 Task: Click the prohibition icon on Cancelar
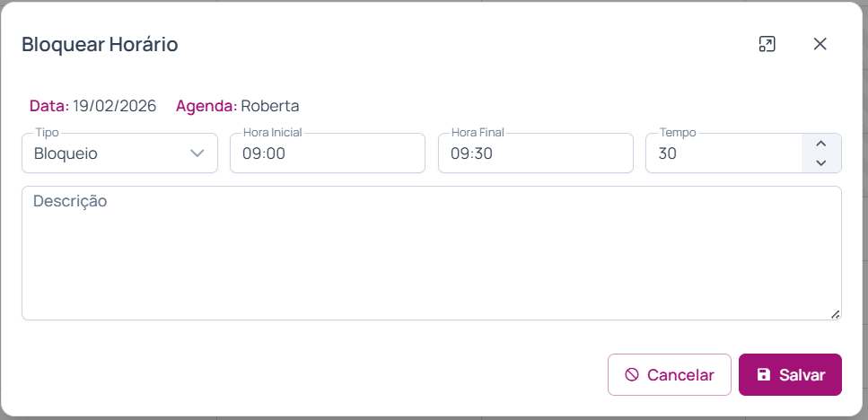coord(632,375)
